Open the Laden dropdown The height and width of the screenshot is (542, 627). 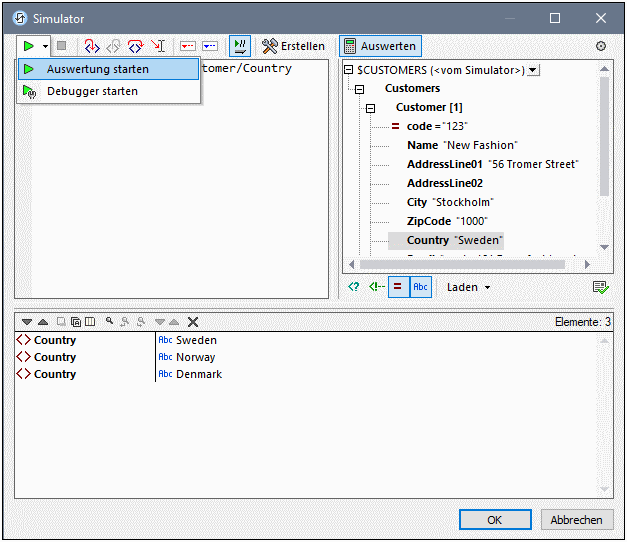coord(468,287)
